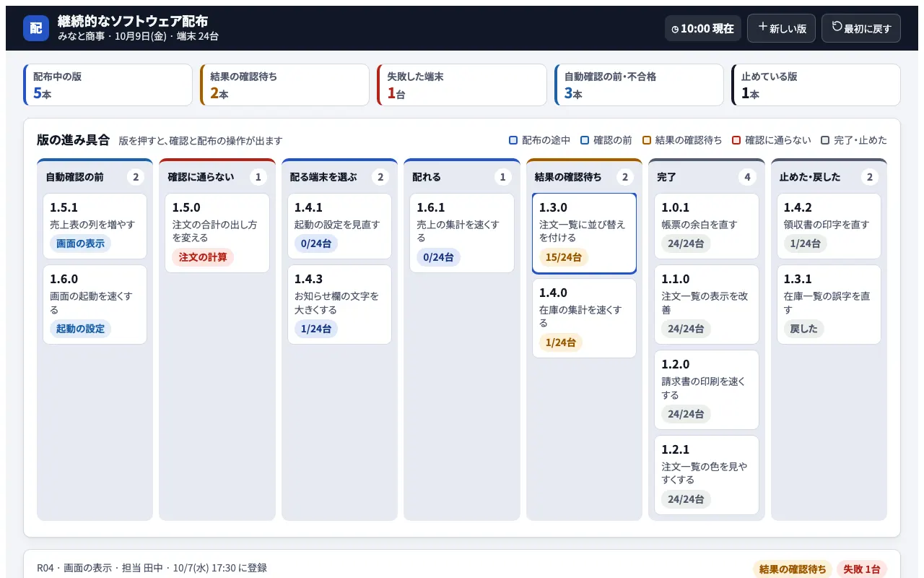Click the 結果の確認待ち legend swatch

tap(647, 140)
